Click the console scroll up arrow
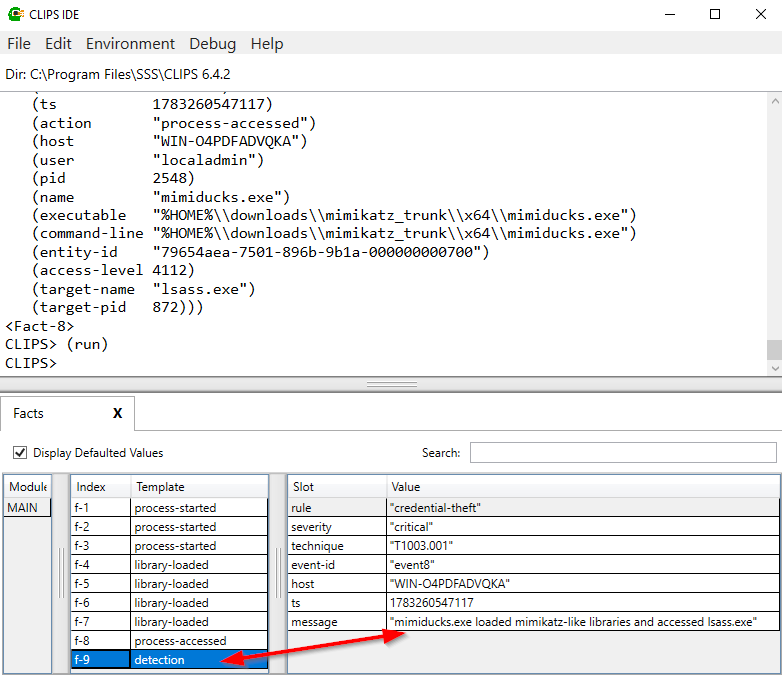This screenshot has height=676, width=782. coord(775,101)
